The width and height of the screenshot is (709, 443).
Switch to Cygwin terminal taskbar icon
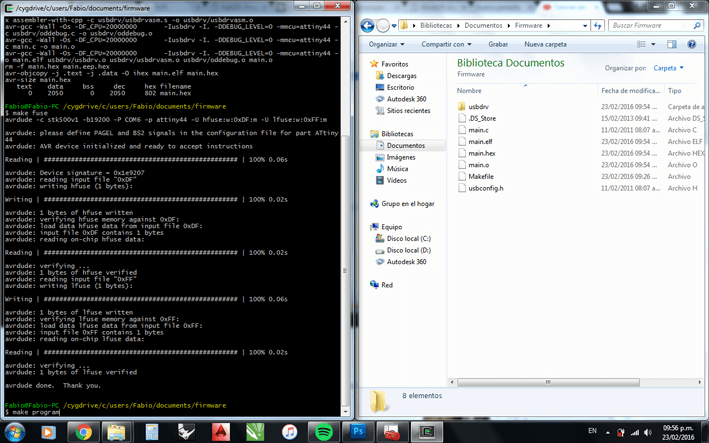tap(426, 432)
